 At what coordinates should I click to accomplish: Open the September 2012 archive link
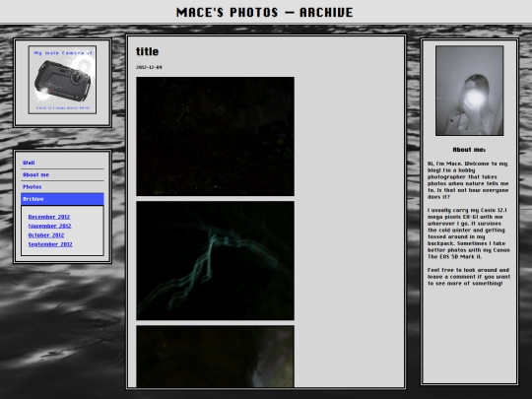pos(50,244)
